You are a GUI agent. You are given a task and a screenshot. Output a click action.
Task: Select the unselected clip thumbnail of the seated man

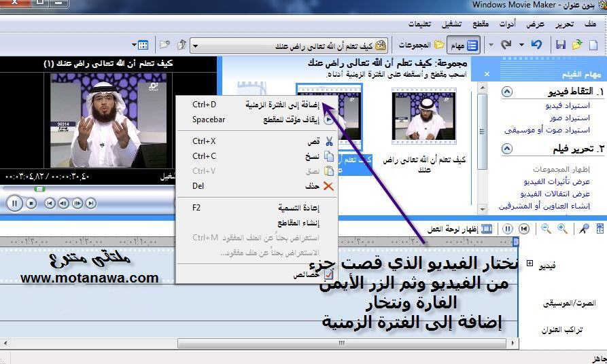point(424,115)
